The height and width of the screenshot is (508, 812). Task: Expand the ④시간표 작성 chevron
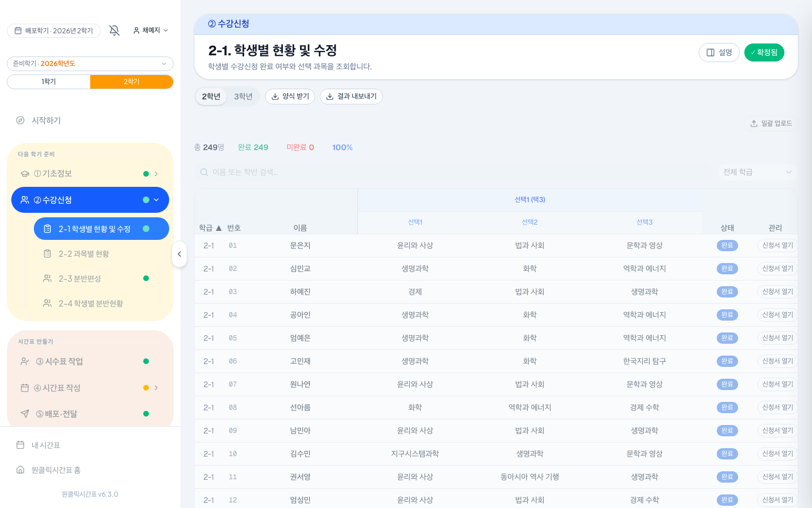[156, 388]
